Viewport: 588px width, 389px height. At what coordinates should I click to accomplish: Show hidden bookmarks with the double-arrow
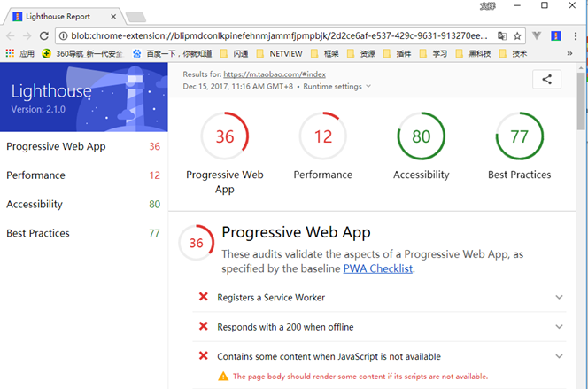click(569, 54)
